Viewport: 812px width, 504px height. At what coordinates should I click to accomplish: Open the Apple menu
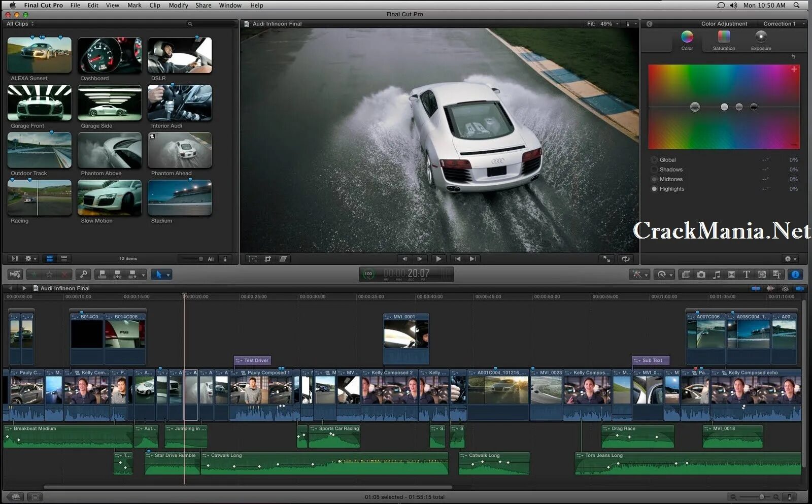[x=13, y=5]
